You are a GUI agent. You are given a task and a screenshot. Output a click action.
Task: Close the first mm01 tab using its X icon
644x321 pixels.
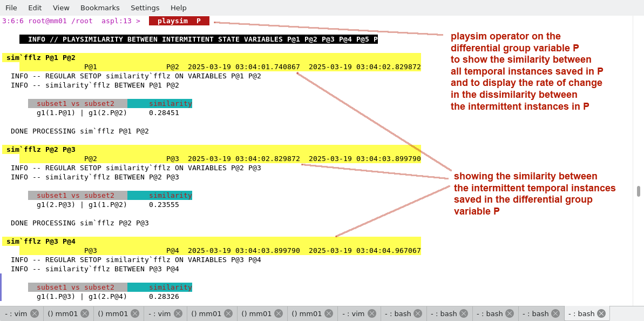[85, 313]
